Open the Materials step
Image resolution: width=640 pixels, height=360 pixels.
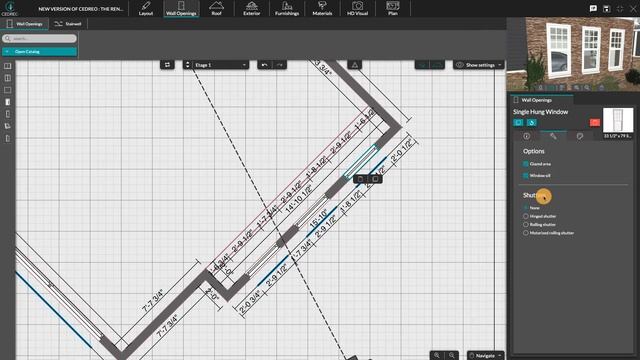322,8
